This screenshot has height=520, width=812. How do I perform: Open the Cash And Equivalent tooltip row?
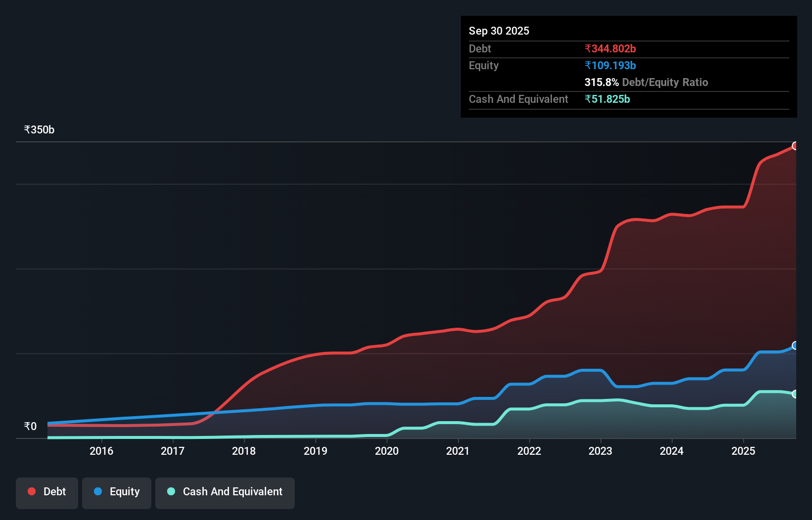point(518,99)
